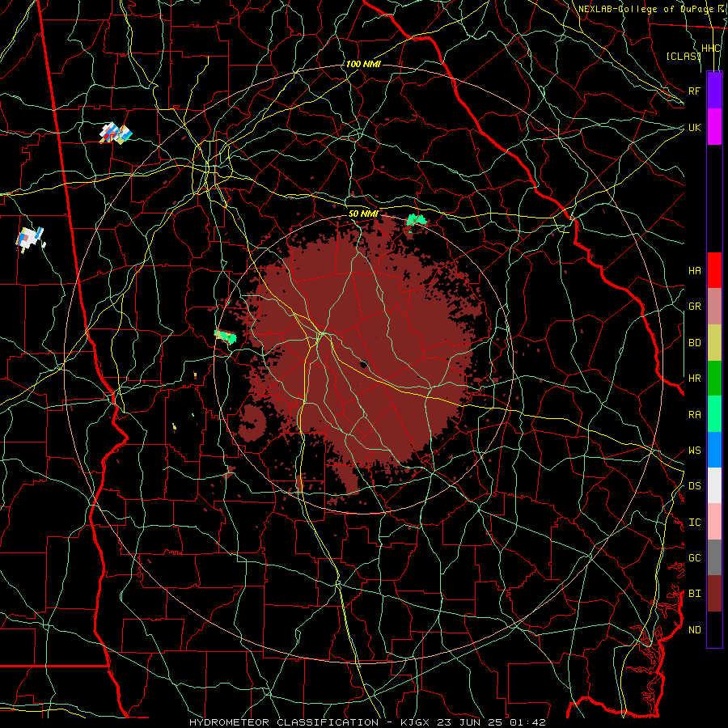Click the white DS dry snow swatch
Image resolution: width=728 pixels, height=728 pixels.
(x=714, y=485)
